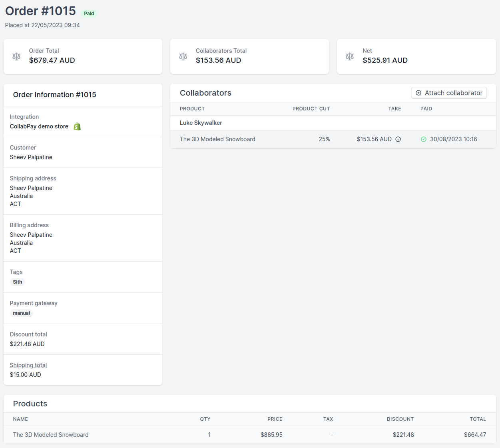
Task: Click the $221.48 discount cell
Action: coord(403,435)
